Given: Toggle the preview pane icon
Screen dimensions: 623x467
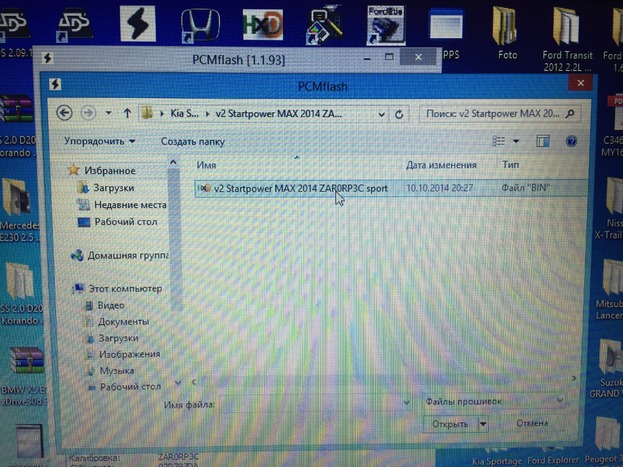Looking at the screenshot, I should pyautogui.click(x=543, y=142).
